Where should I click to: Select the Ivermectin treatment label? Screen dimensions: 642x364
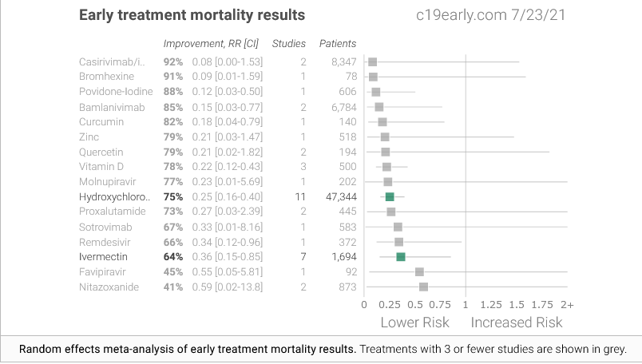(x=103, y=257)
